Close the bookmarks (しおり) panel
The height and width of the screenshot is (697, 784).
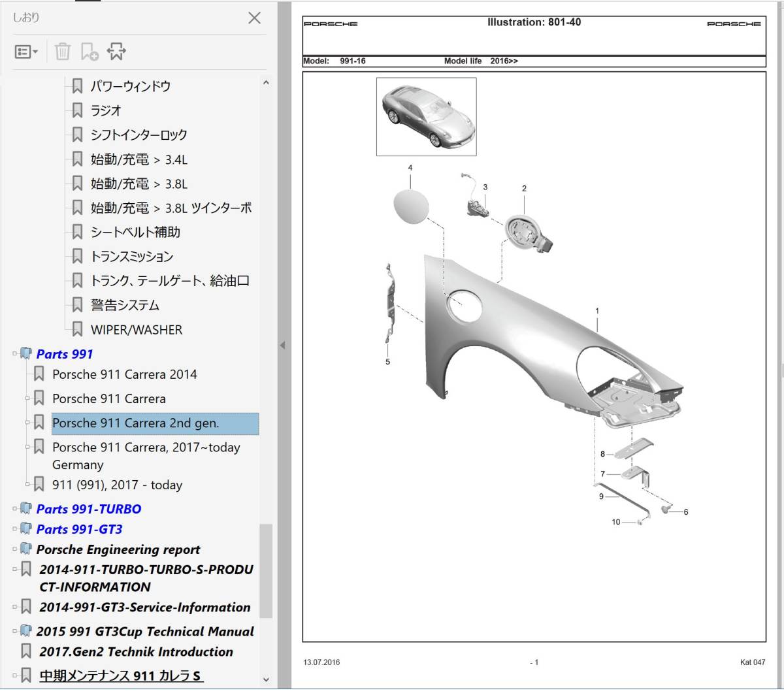tap(254, 18)
